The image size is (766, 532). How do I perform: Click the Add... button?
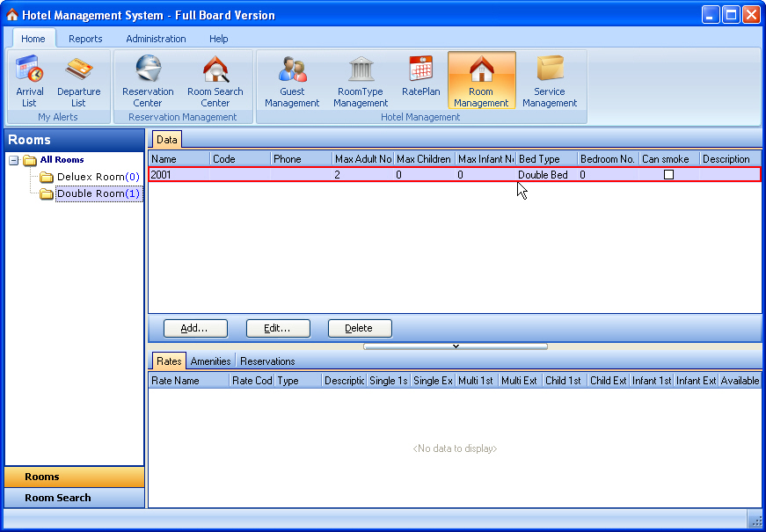pyautogui.click(x=195, y=328)
